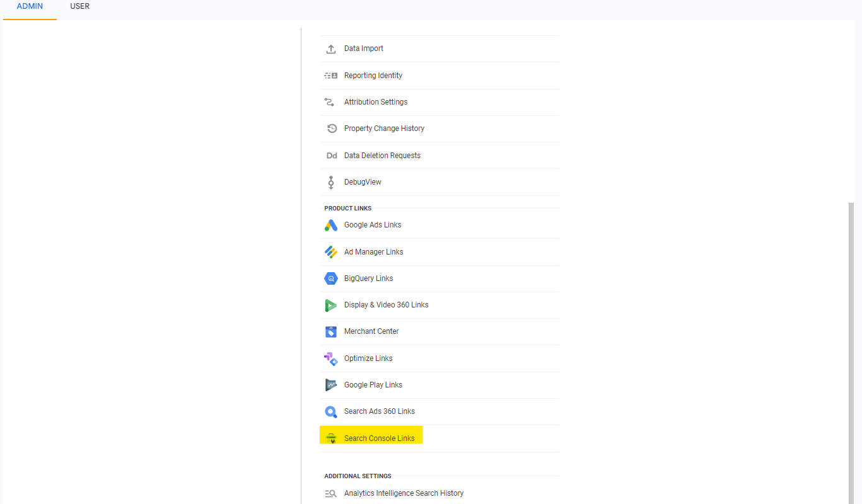Click the Reporting Identity icon
This screenshot has height=504, width=862.
click(331, 76)
